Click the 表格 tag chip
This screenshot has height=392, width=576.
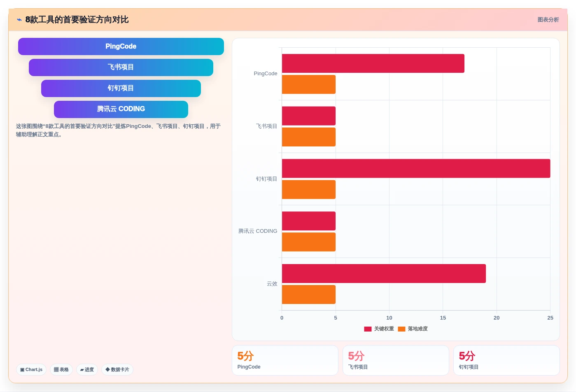pos(61,369)
